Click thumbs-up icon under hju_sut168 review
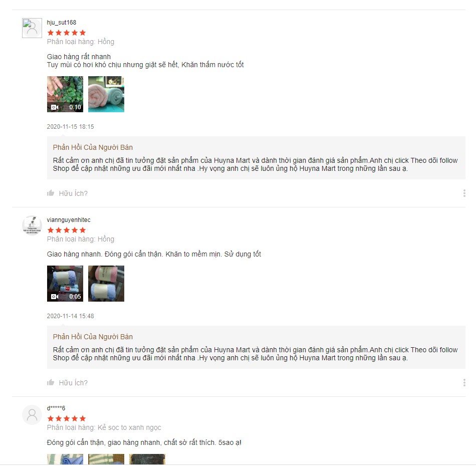Image resolution: width=476 pixels, height=476 pixels. (x=51, y=193)
